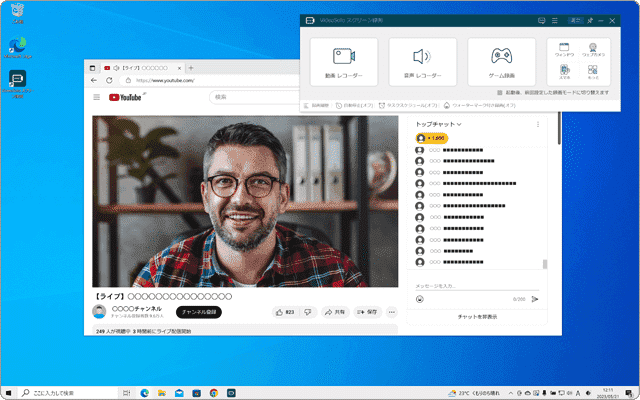Launch the ゲーム録画 game recorder
Image resolution: width=640 pixels, height=400 pixels.
point(501,60)
